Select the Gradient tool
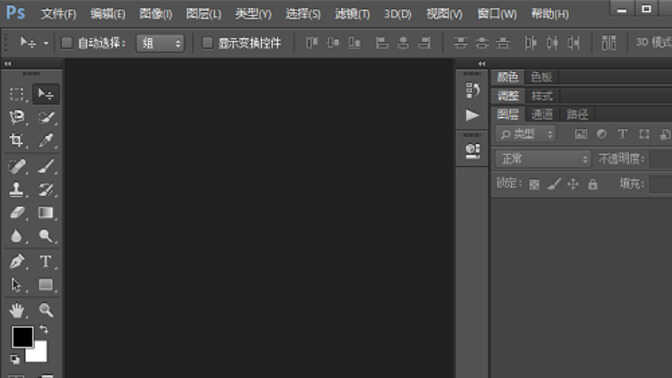This screenshot has width=672, height=378. click(45, 213)
